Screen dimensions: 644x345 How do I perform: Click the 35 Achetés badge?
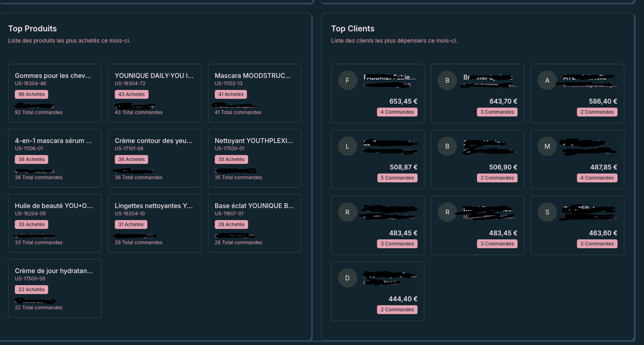click(x=231, y=160)
